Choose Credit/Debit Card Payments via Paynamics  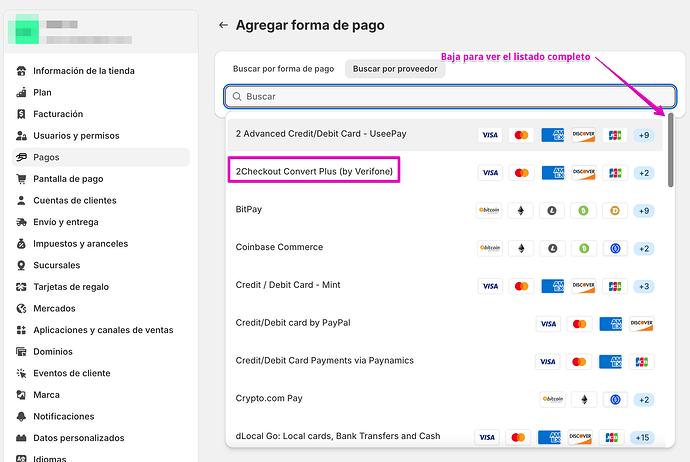445,361
